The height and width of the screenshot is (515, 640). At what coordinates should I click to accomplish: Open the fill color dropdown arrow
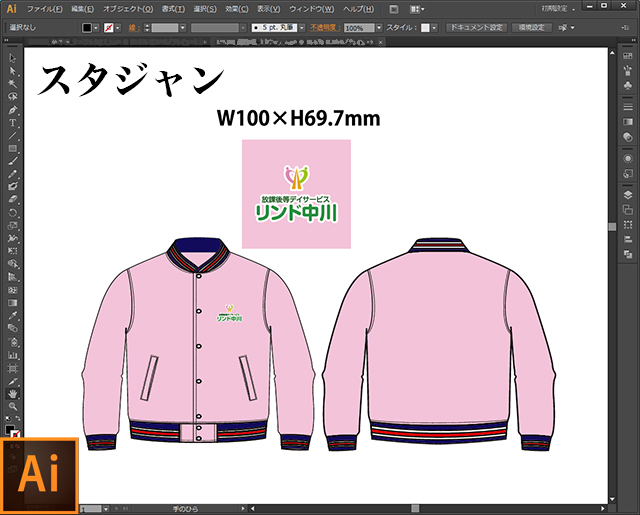tap(96, 28)
